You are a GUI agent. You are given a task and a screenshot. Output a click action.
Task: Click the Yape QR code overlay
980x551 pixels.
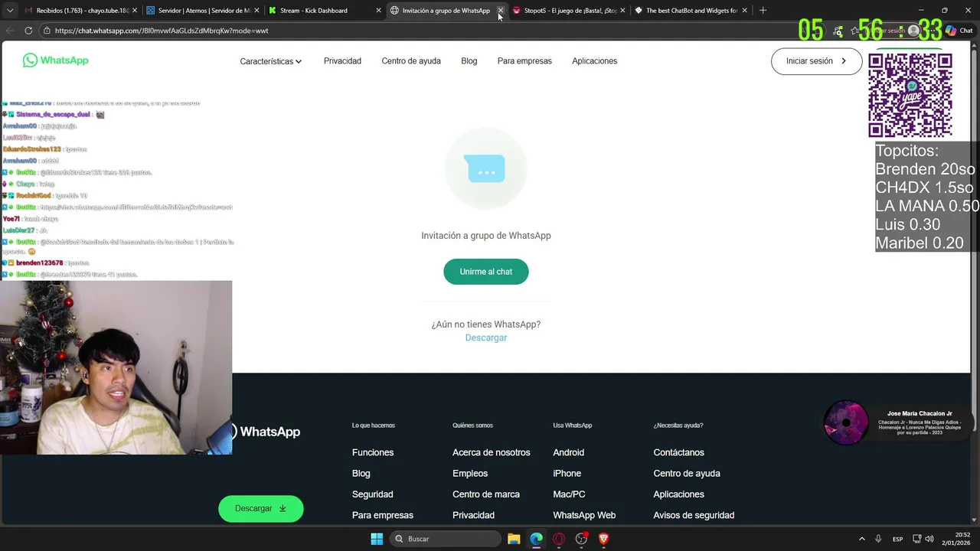[910, 96]
